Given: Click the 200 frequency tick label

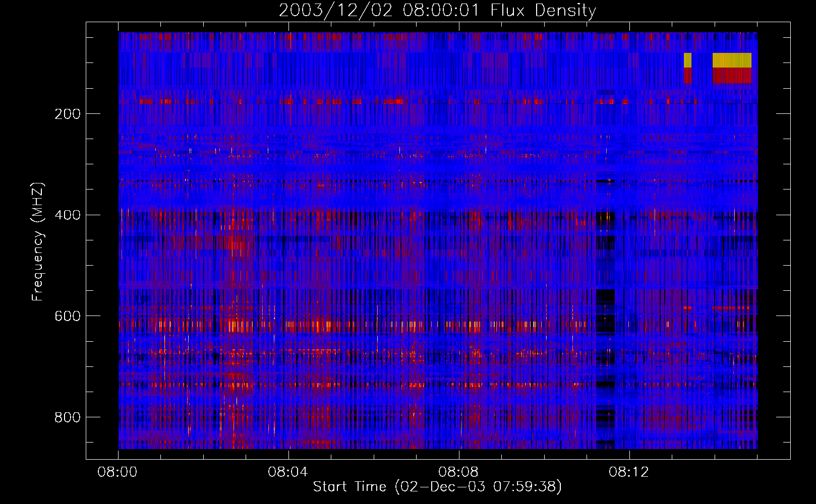Looking at the screenshot, I should point(68,114).
